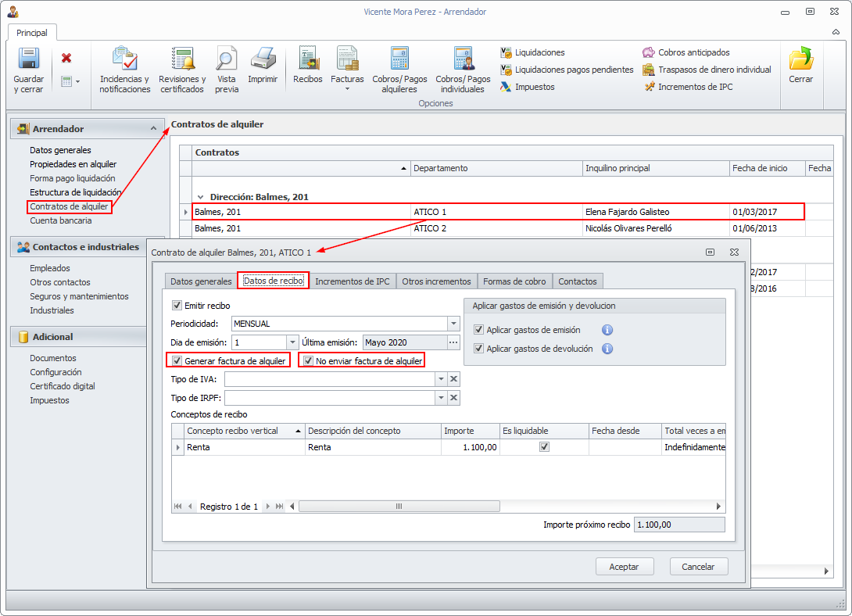Uncheck the Emitir recibo checkbox
This screenshot has width=852, height=616.
click(x=177, y=306)
